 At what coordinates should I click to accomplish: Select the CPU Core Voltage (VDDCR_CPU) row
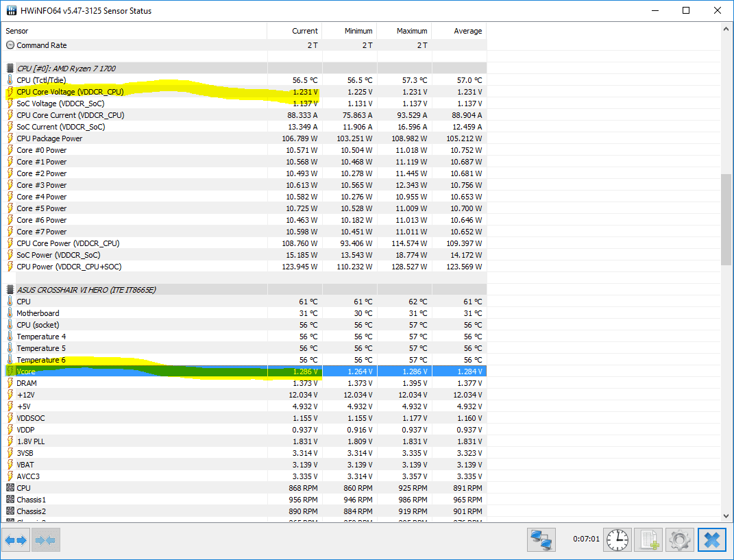pos(245,92)
